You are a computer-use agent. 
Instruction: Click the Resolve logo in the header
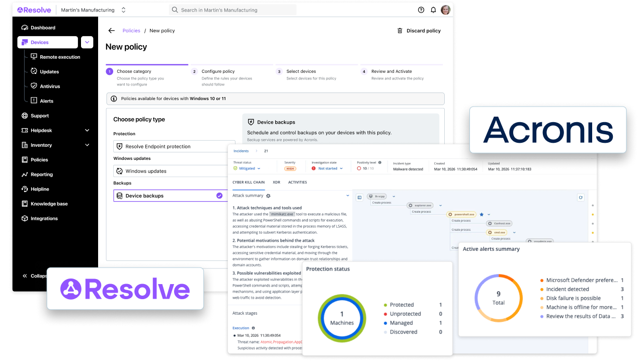pos(34,10)
